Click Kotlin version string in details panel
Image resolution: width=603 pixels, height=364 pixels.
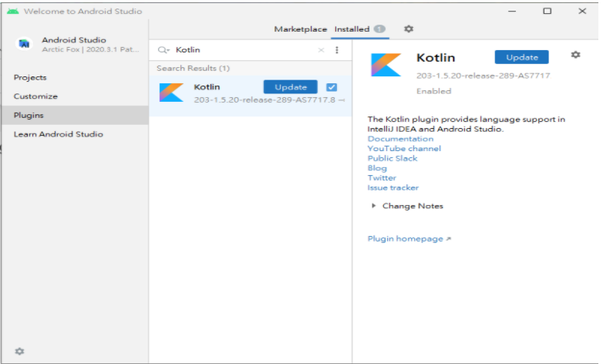(x=483, y=76)
